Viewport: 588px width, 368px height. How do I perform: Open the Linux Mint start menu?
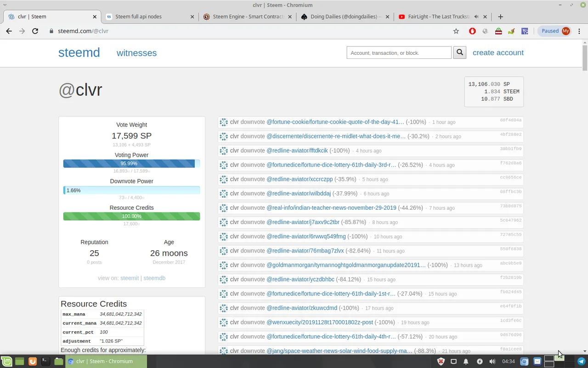(6, 362)
